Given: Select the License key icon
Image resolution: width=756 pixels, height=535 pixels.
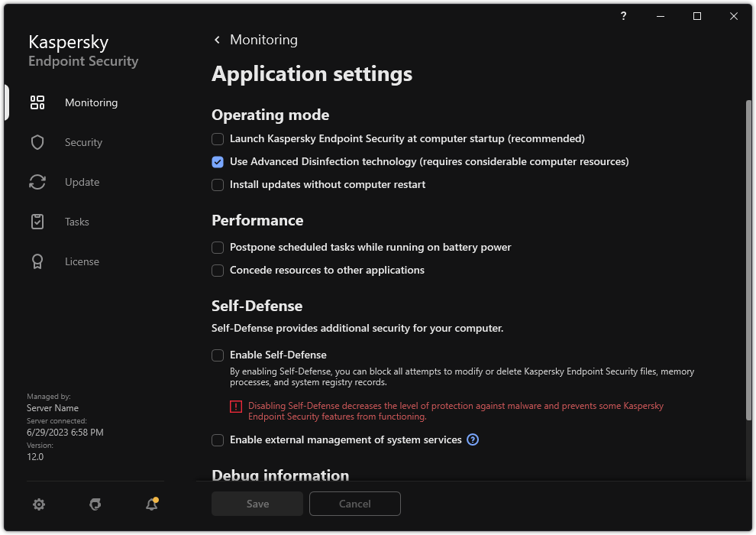Looking at the screenshot, I should [x=37, y=261].
